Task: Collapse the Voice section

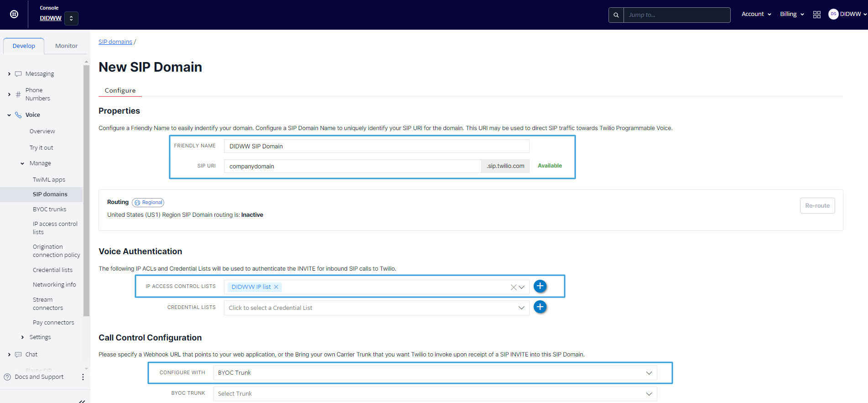Action: pos(9,115)
